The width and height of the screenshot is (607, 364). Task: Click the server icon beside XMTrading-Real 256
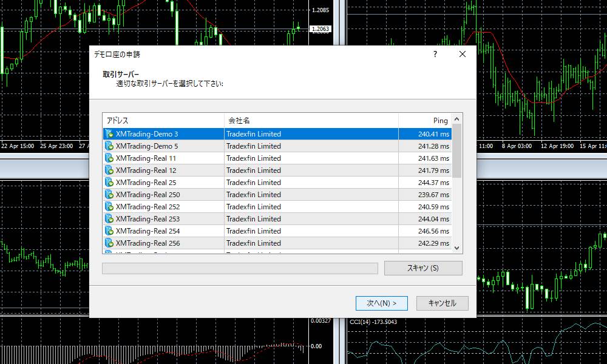(109, 243)
